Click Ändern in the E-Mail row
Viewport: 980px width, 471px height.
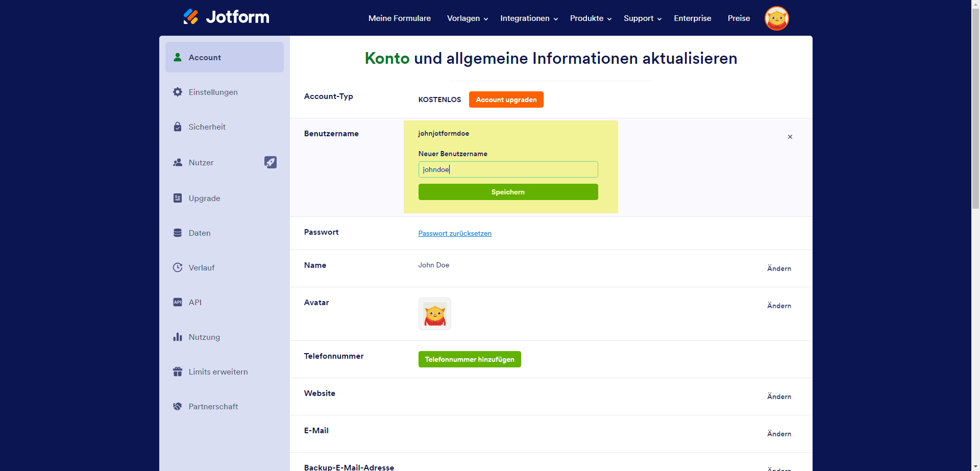click(x=779, y=434)
